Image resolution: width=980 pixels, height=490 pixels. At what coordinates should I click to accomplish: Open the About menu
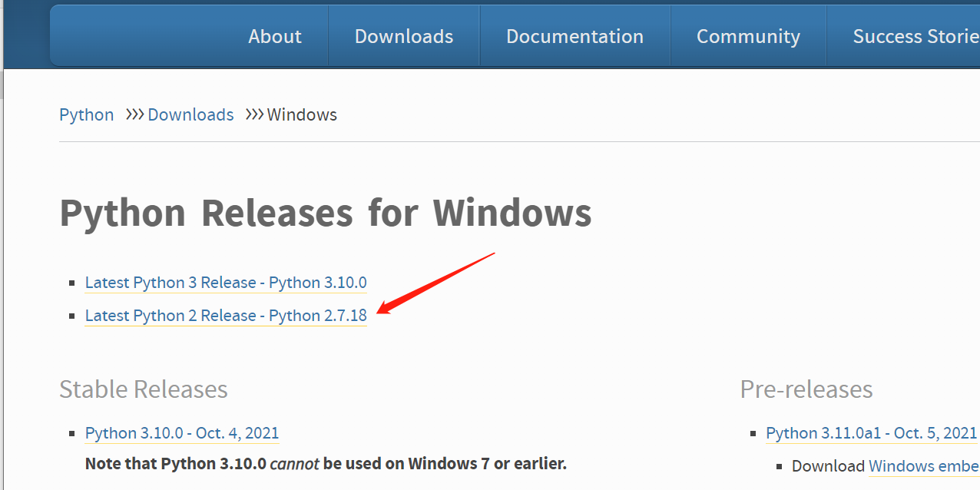(x=275, y=36)
